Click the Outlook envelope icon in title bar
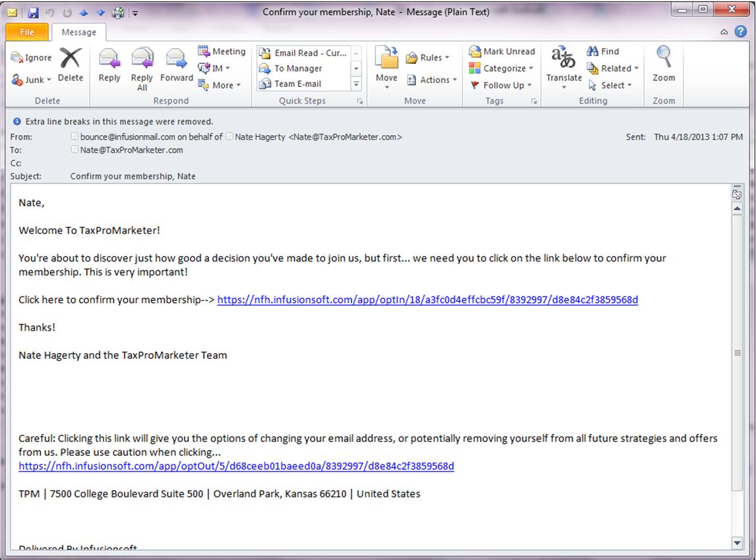 tap(12, 13)
